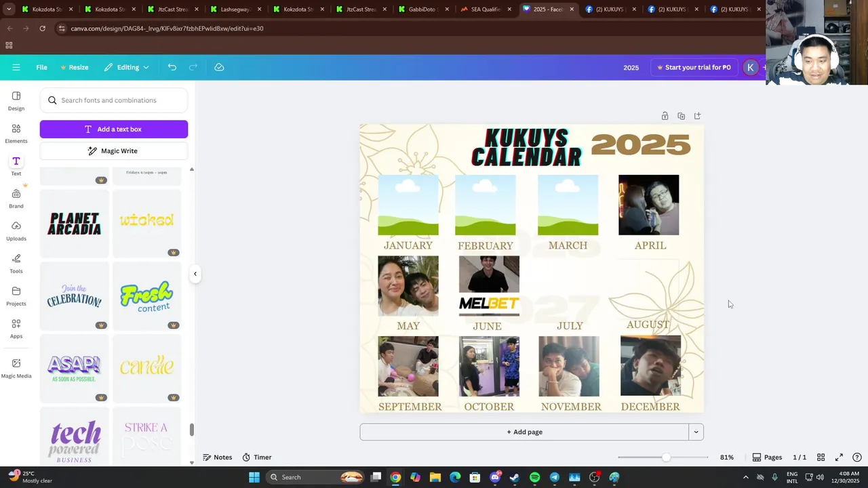This screenshot has height=488, width=868.
Task: Click the cloud save status icon
Action: coord(219,67)
